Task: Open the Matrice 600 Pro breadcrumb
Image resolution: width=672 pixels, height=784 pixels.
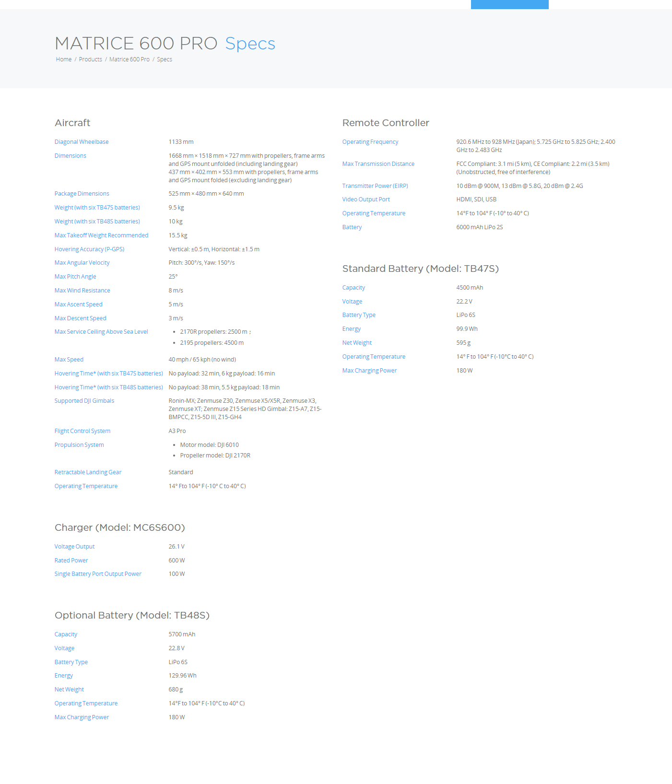Action: tap(130, 59)
